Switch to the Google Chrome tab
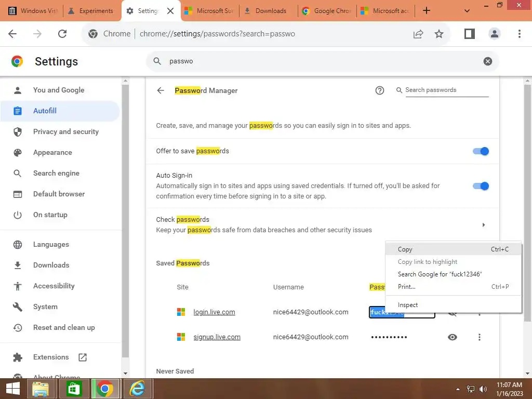This screenshot has width=532, height=399. click(327, 11)
